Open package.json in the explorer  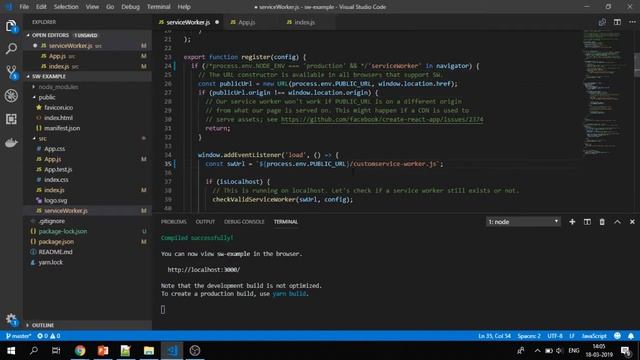click(56, 242)
